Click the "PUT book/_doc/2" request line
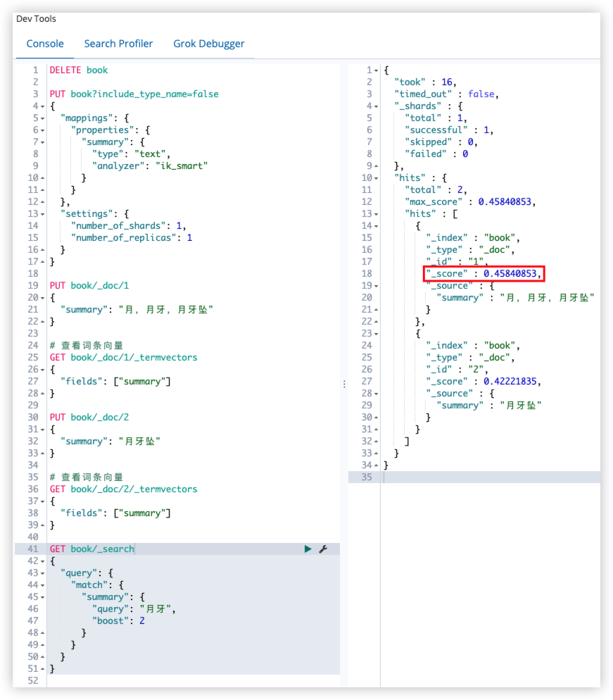 tap(89, 418)
